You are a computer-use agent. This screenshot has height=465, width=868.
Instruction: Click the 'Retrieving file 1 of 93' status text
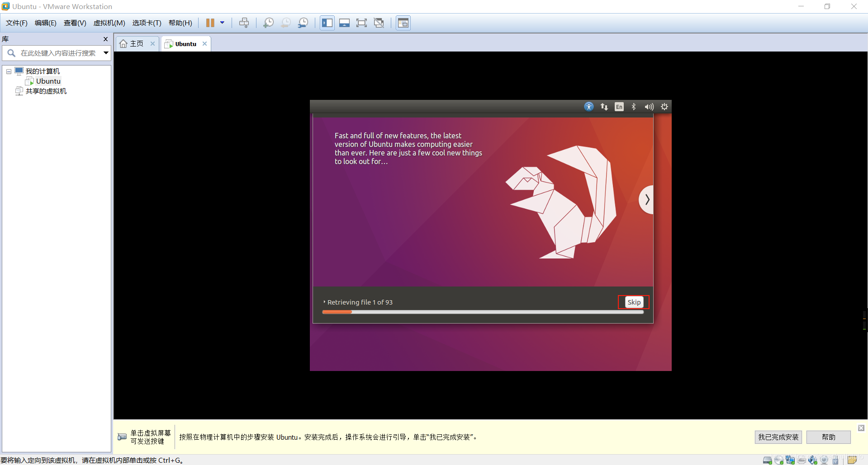360,302
